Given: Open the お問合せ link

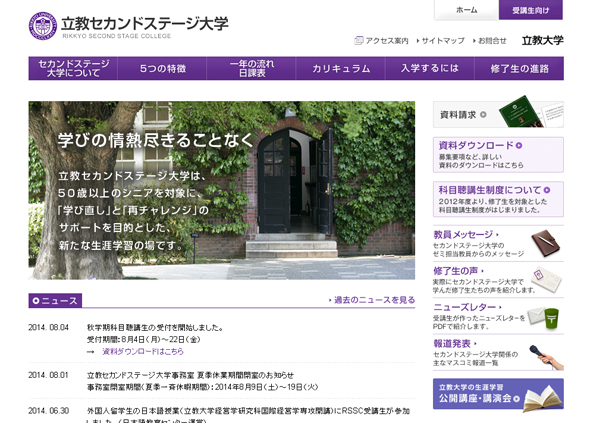Looking at the screenshot, I should pyautogui.click(x=492, y=41).
